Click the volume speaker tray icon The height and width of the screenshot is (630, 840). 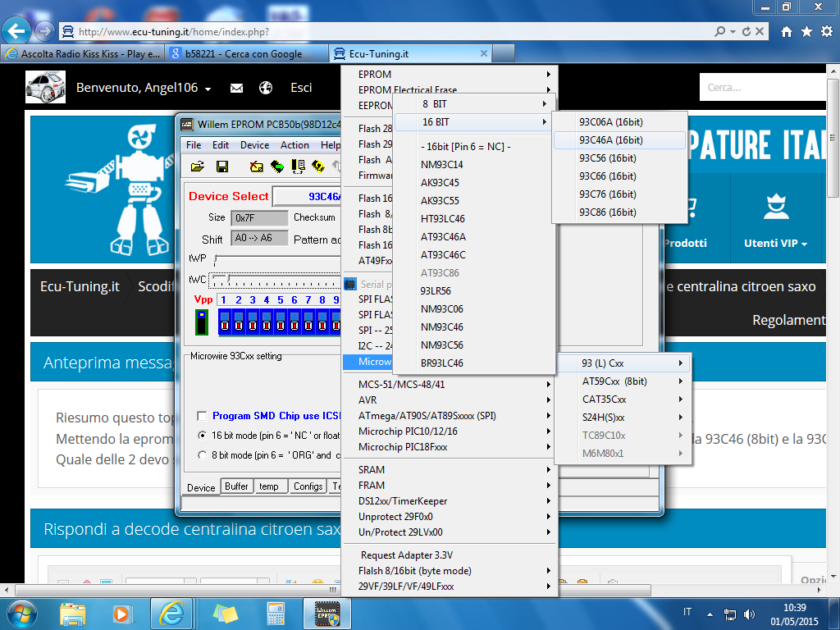(x=750, y=614)
